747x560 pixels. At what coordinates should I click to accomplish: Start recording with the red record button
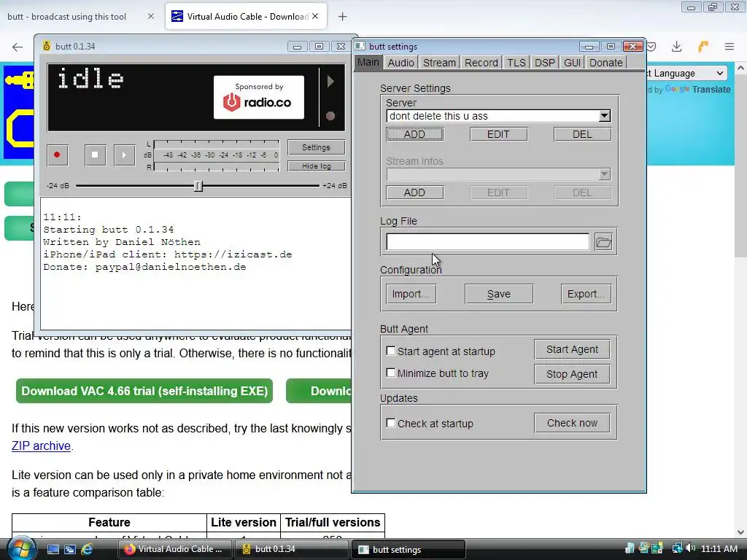[57, 155]
